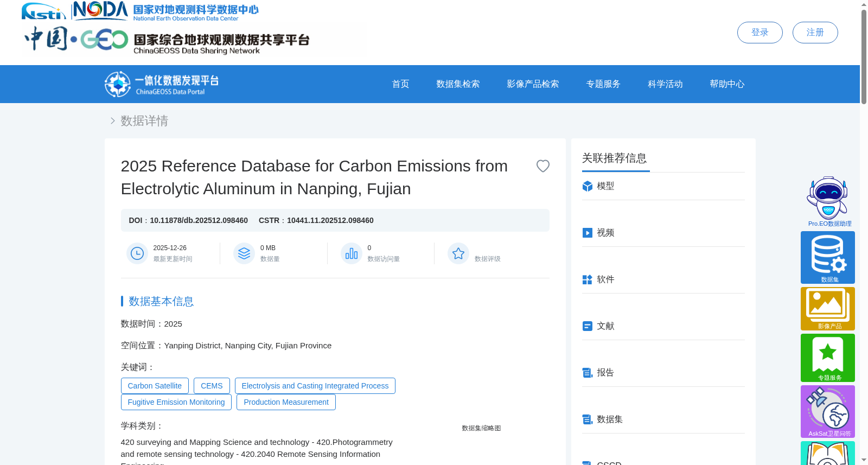The width and height of the screenshot is (868, 465).
Task: Select the 关联推荐信息 tab heading
Action: pyautogui.click(x=615, y=158)
